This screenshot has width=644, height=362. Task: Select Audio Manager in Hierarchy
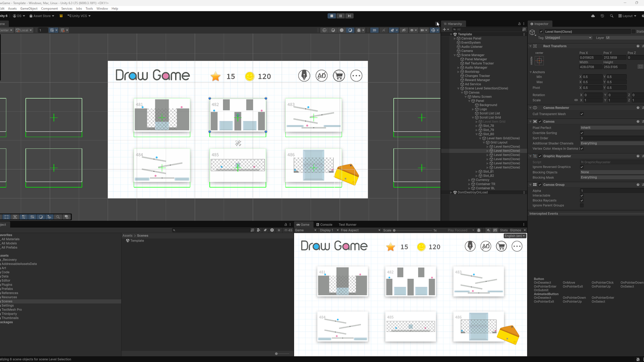tap(476, 68)
